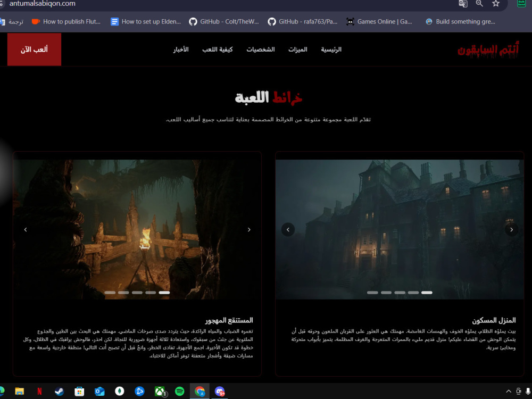532x399 pixels.
Task: Open Outlook from the taskbar
Action: (99, 391)
